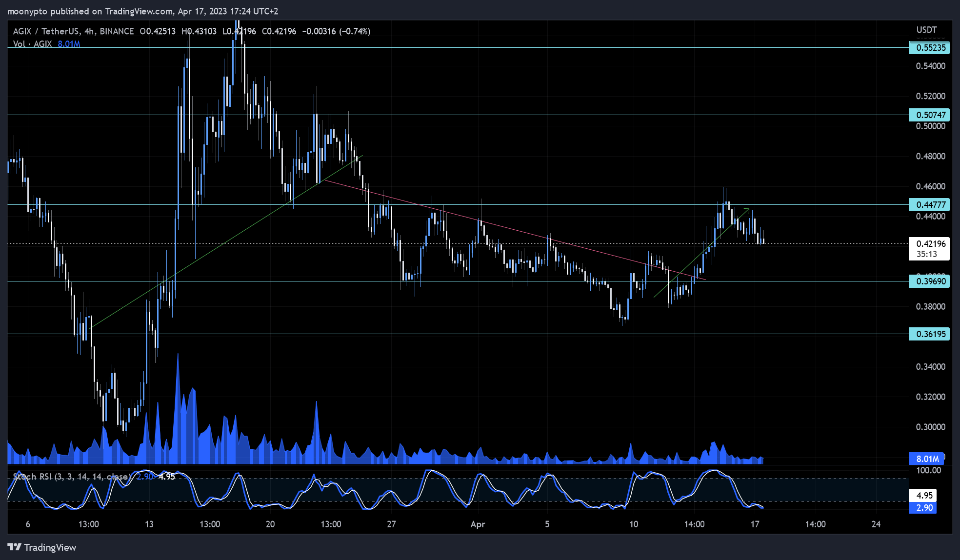
Task: Click the 0.54000 price axis tick
Action: tap(931, 66)
